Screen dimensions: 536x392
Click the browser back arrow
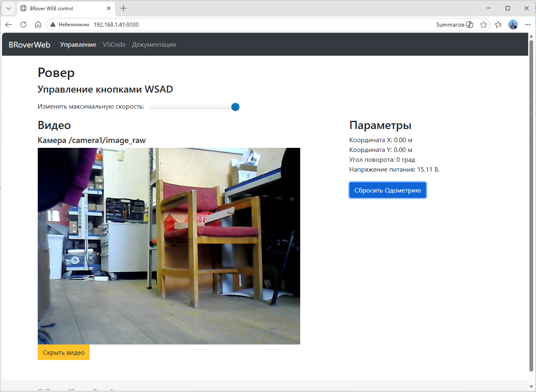pyautogui.click(x=9, y=25)
